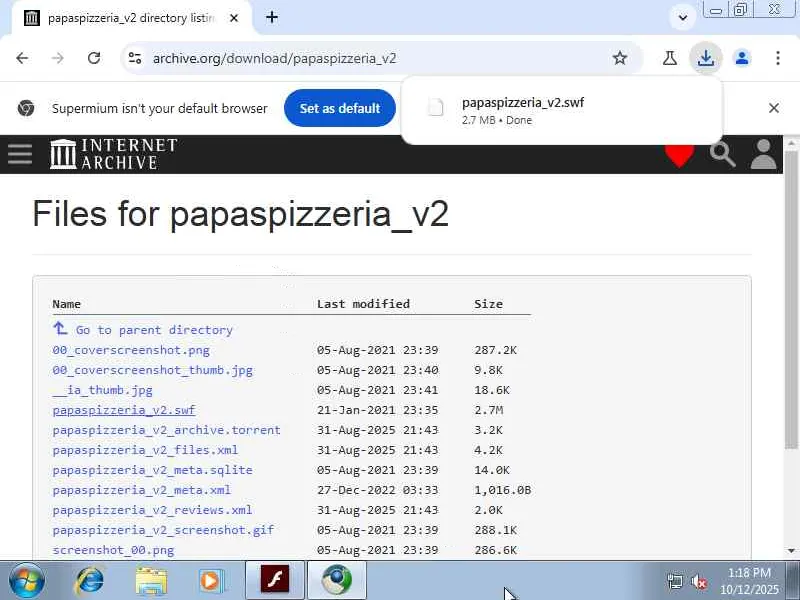Image resolution: width=800 pixels, height=600 pixels.
Task: Click the size value 287.2K
Action: 495,350
